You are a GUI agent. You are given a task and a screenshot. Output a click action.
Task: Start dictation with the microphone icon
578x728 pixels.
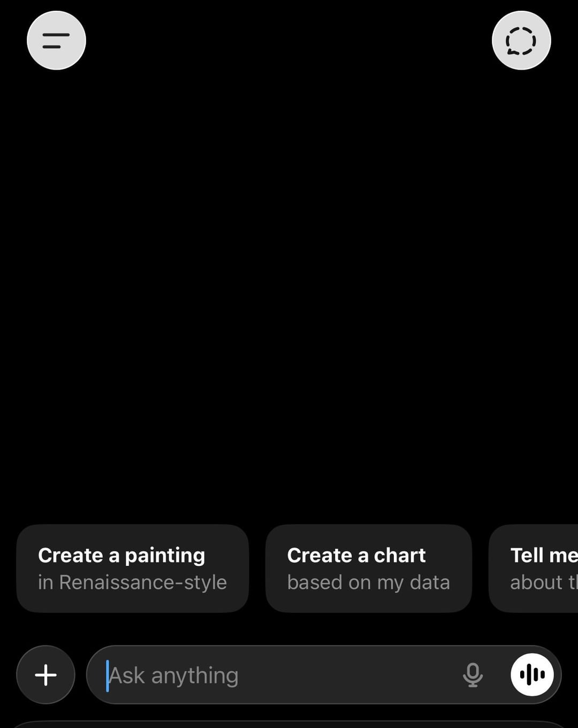click(x=473, y=675)
